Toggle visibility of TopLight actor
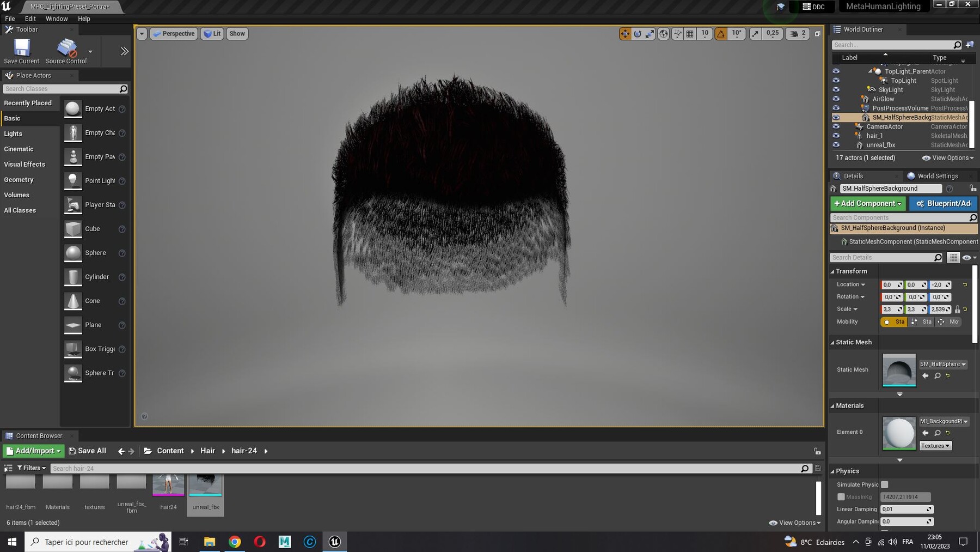The image size is (980, 552). coord(836,81)
